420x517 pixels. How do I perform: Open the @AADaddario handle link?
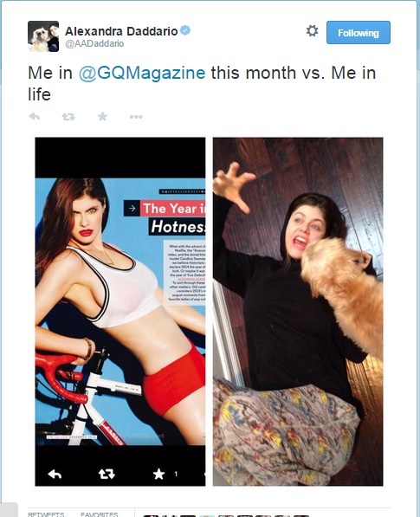click(x=94, y=43)
